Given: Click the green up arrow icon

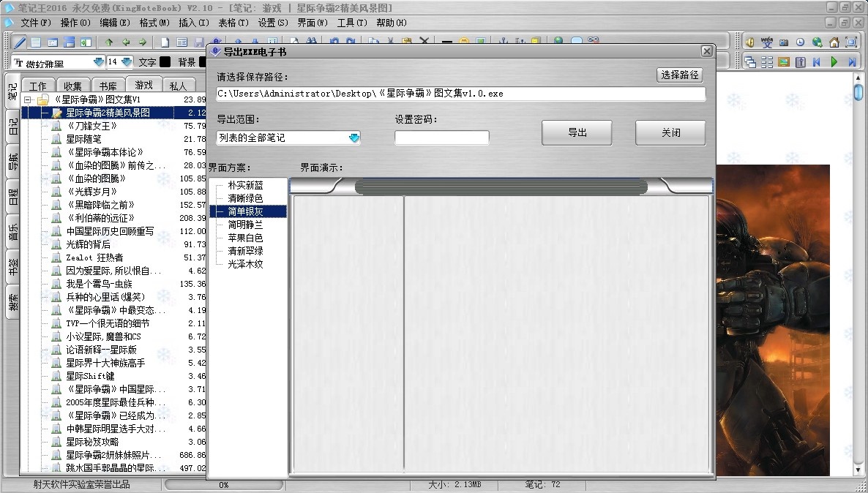Looking at the screenshot, I should pyautogui.click(x=109, y=42).
